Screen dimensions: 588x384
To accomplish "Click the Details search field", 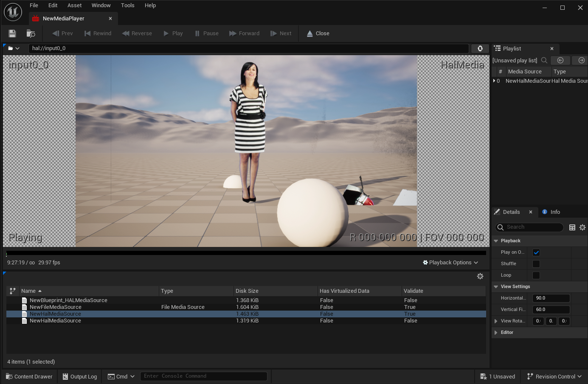I will (529, 227).
